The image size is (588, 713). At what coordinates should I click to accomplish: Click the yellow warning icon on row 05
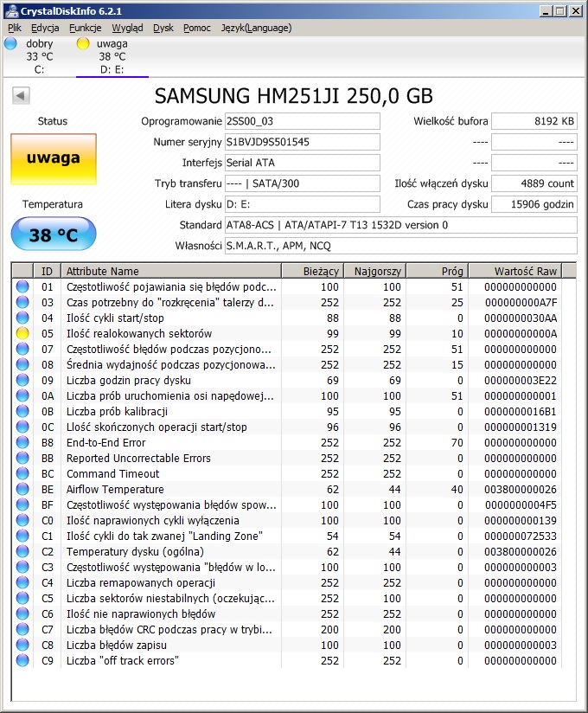22,333
